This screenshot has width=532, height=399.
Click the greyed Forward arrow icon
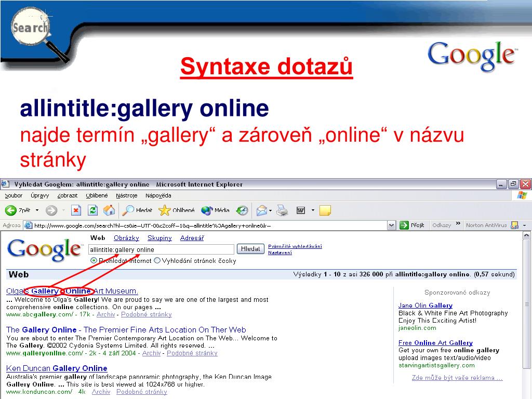point(51,210)
